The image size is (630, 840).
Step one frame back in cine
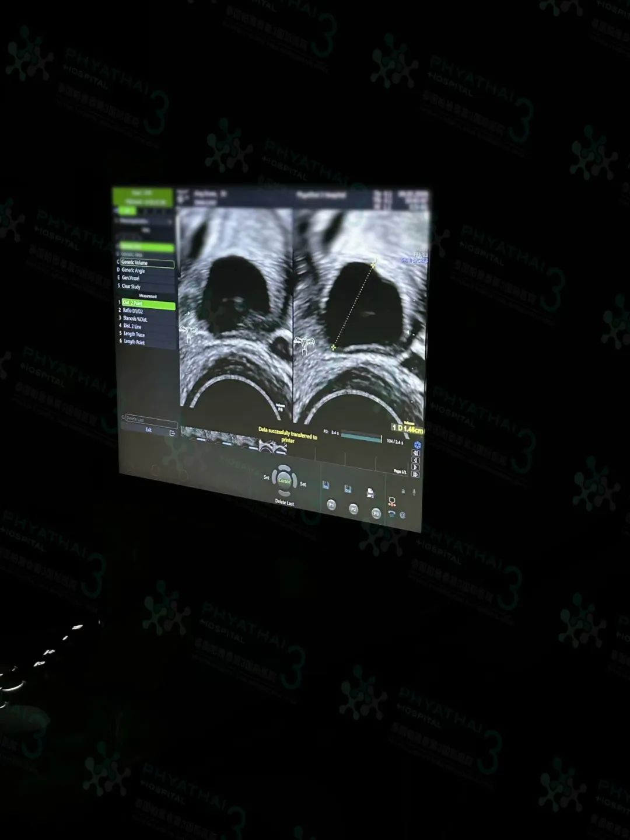[x=416, y=460]
